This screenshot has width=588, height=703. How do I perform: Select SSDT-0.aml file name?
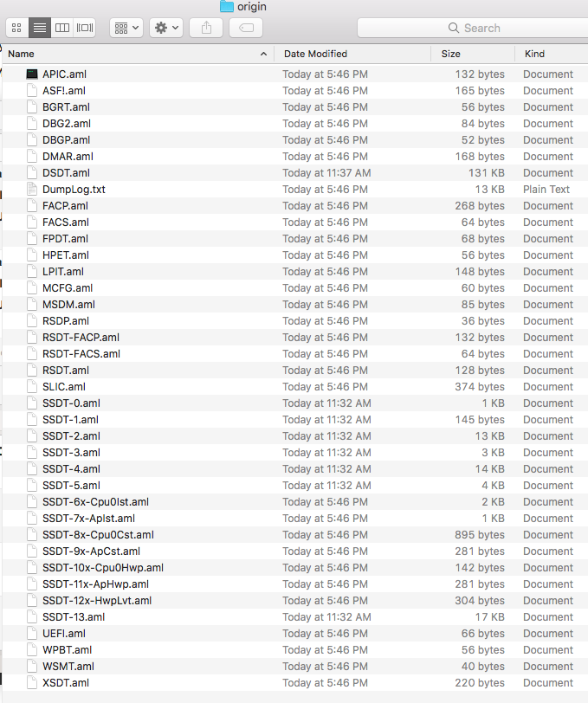point(71,403)
